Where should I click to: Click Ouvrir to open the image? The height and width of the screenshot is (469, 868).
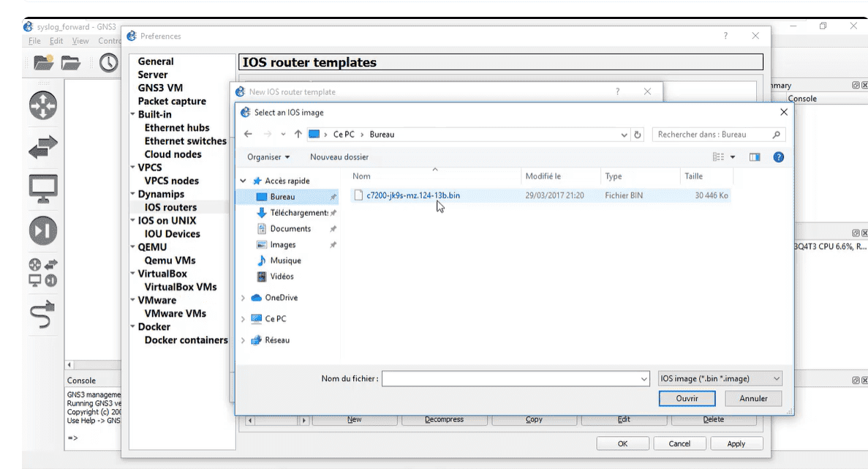point(687,399)
